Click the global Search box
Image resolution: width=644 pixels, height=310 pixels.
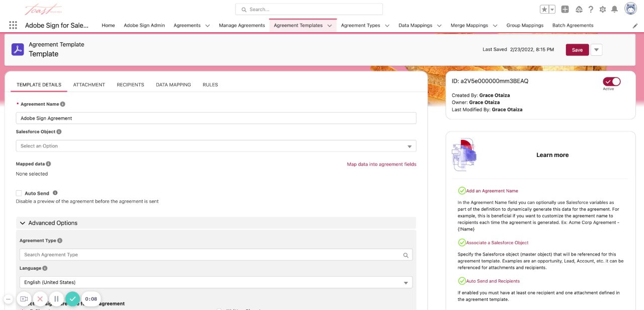click(x=309, y=9)
